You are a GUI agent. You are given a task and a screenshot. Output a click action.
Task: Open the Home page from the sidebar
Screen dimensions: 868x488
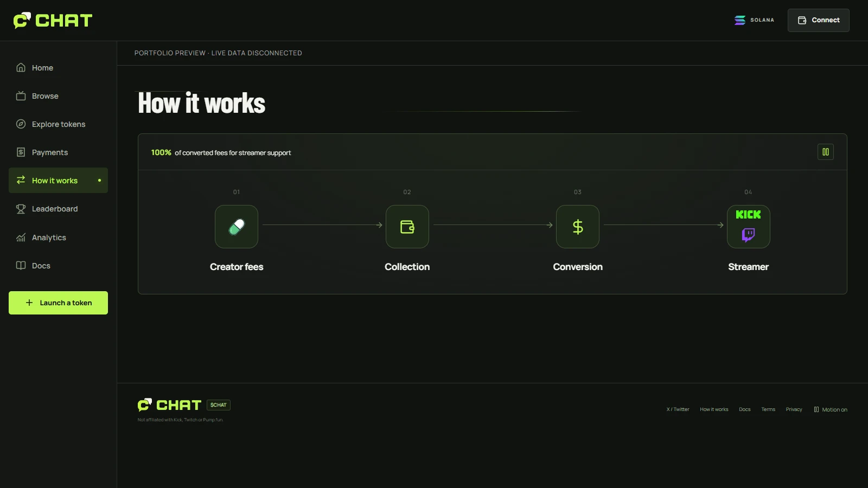point(58,68)
